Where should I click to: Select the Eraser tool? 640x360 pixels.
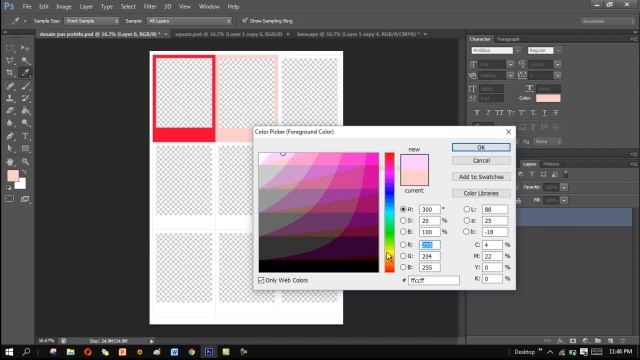[10, 111]
